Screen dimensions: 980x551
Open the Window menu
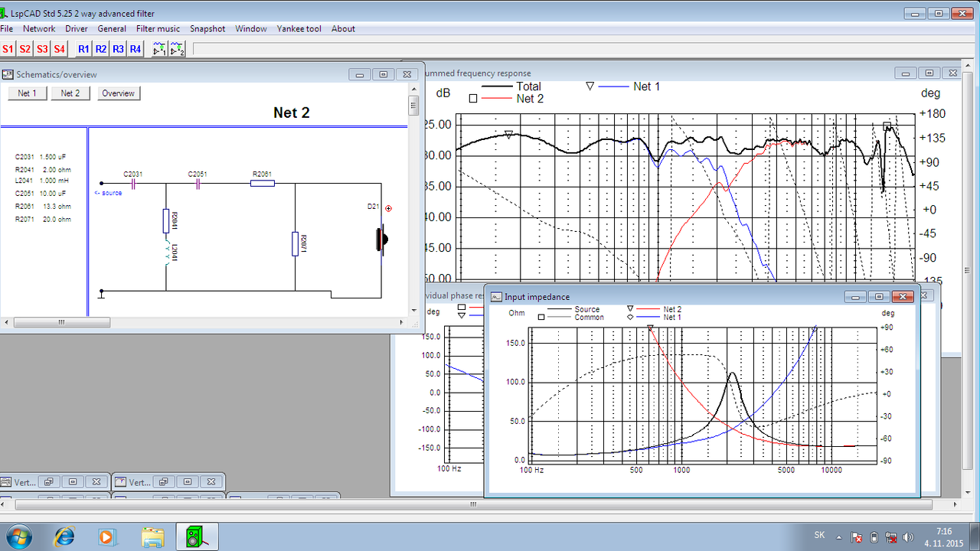coord(251,29)
